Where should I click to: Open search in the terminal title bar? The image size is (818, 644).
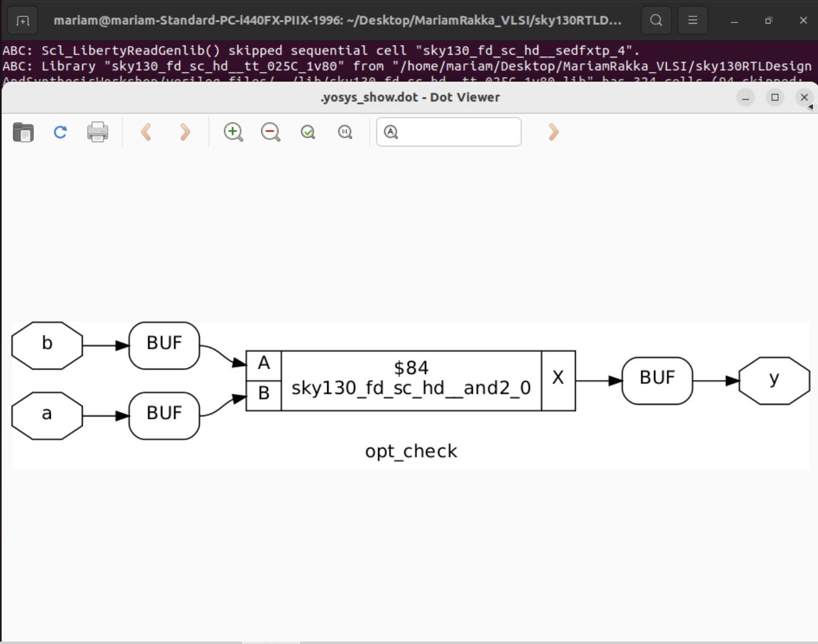click(x=656, y=19)
